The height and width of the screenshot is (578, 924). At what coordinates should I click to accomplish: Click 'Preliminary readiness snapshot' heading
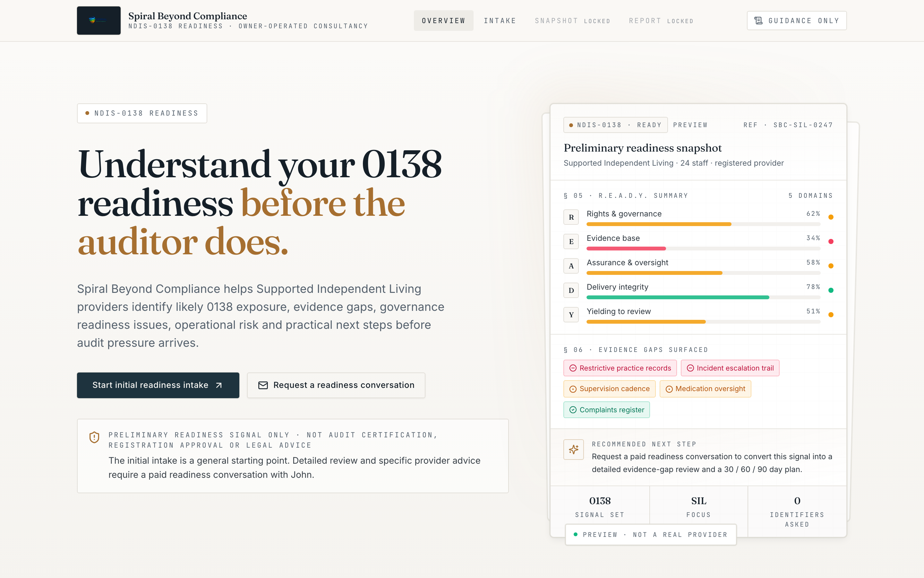pyautogui.click(x=643, y=148)
